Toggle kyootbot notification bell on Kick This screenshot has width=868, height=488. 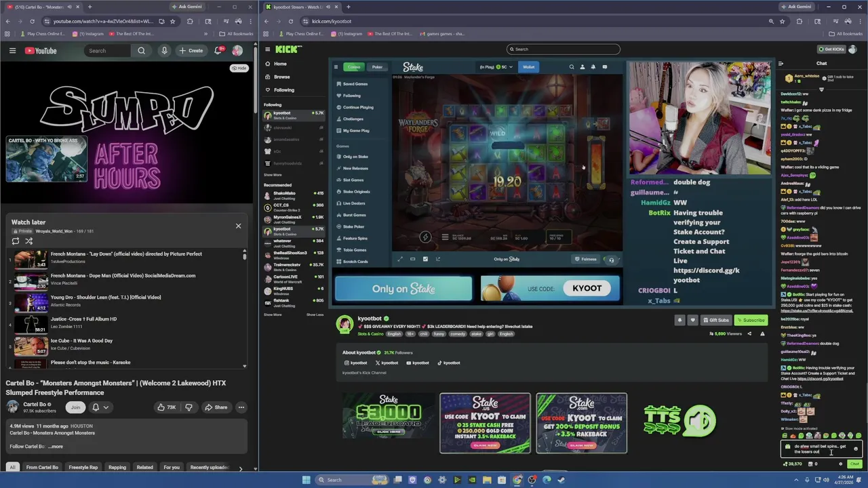coord(679,320)
